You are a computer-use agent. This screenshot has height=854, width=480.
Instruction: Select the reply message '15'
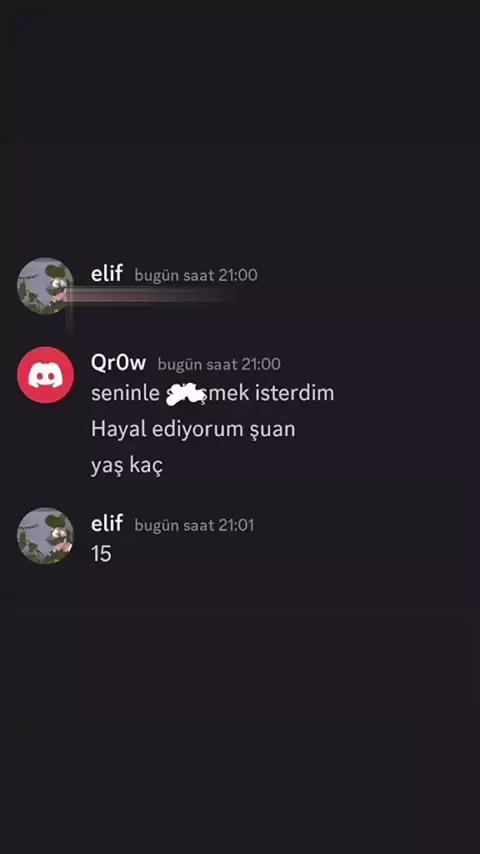[101, 554]
